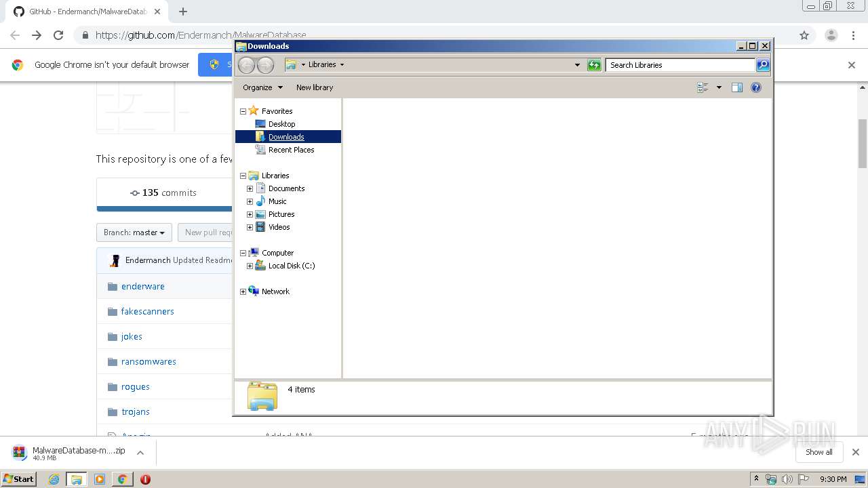
Task: Select Recent Places under Favorites
Action: click(291, 150)
